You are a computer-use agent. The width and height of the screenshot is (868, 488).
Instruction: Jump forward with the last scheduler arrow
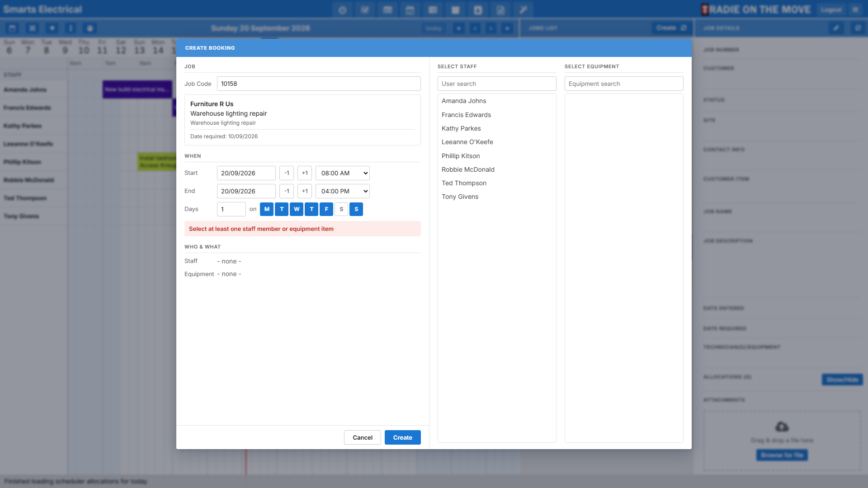point(507,28)
